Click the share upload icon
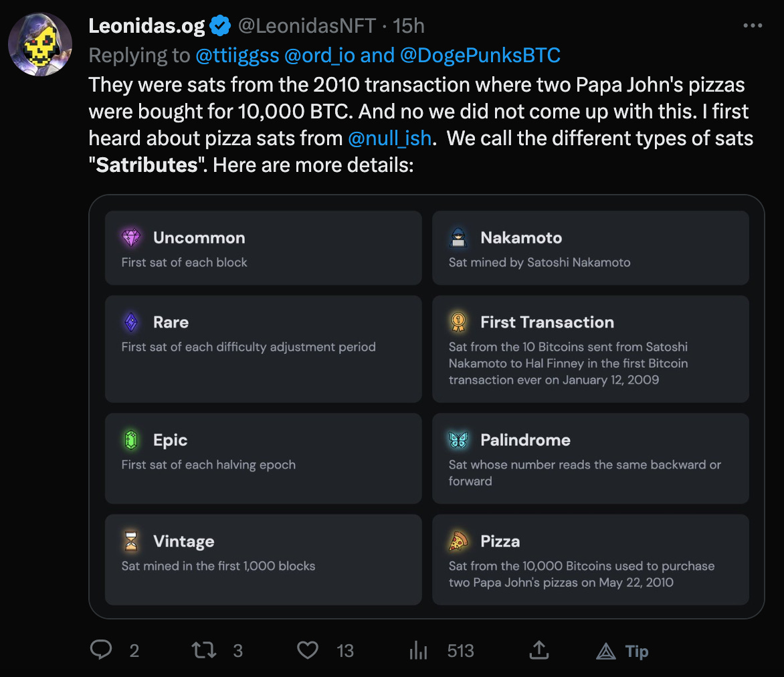 (x=538, y=650)
